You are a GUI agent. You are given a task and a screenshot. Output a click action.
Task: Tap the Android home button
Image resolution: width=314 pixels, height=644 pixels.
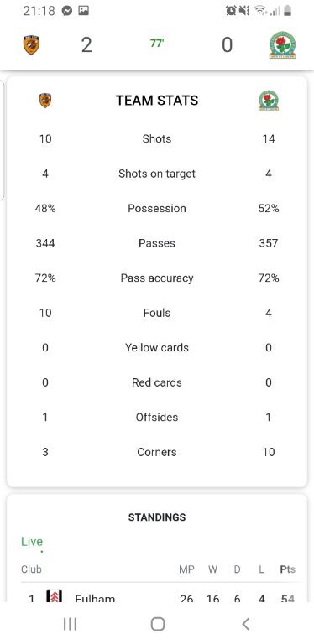(158, 624)
